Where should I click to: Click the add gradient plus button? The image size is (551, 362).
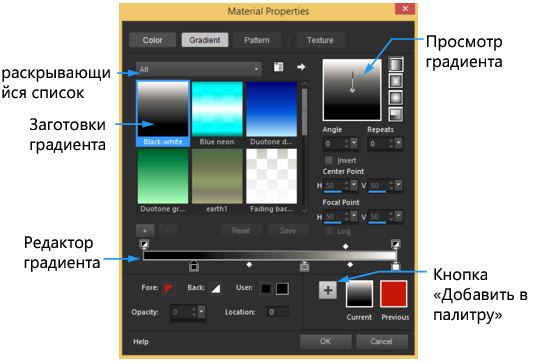(145, 231)
